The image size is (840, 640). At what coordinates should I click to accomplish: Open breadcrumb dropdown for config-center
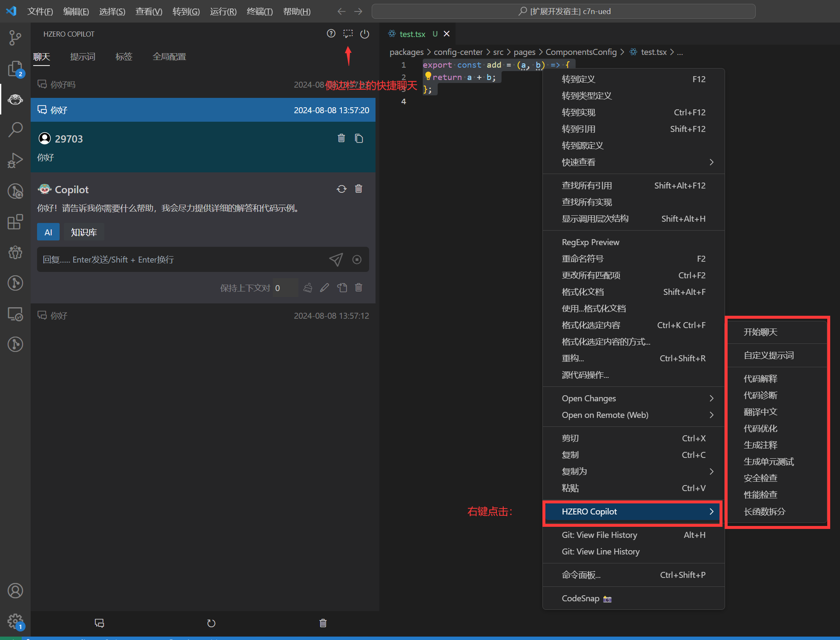458,52
